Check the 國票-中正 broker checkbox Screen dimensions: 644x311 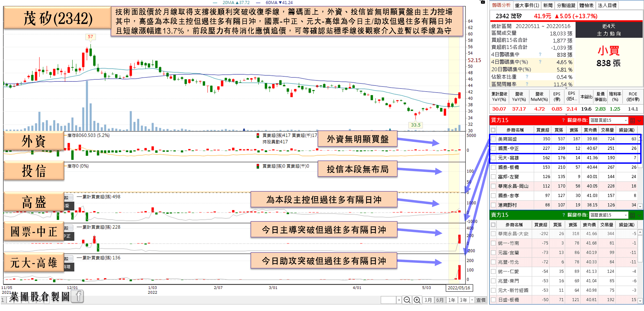tap(494, 148)
